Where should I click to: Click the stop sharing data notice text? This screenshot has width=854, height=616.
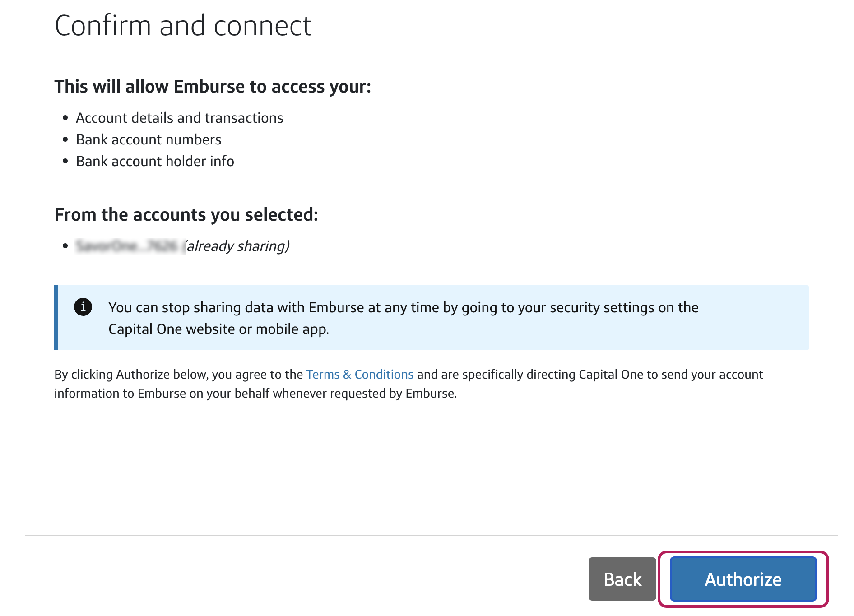404,318
